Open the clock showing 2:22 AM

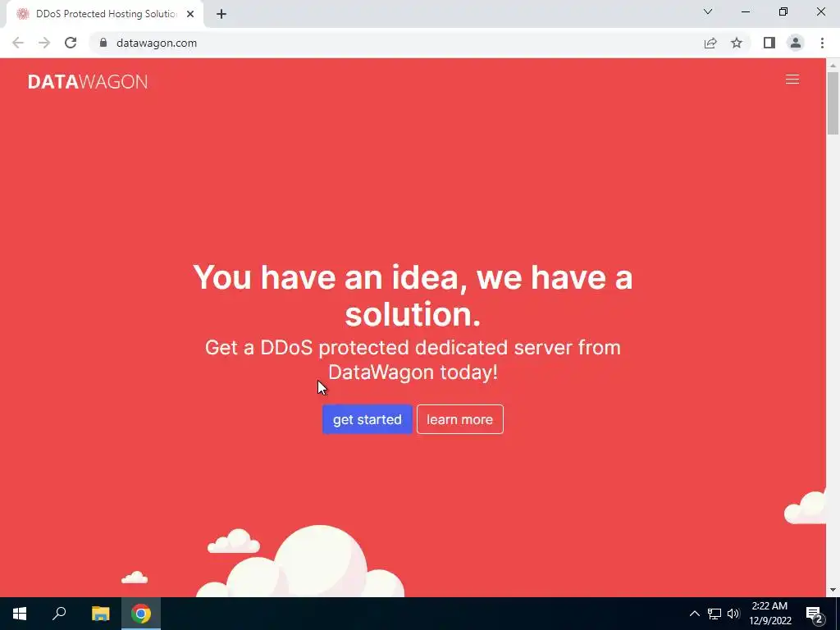[x=769, y=614]
